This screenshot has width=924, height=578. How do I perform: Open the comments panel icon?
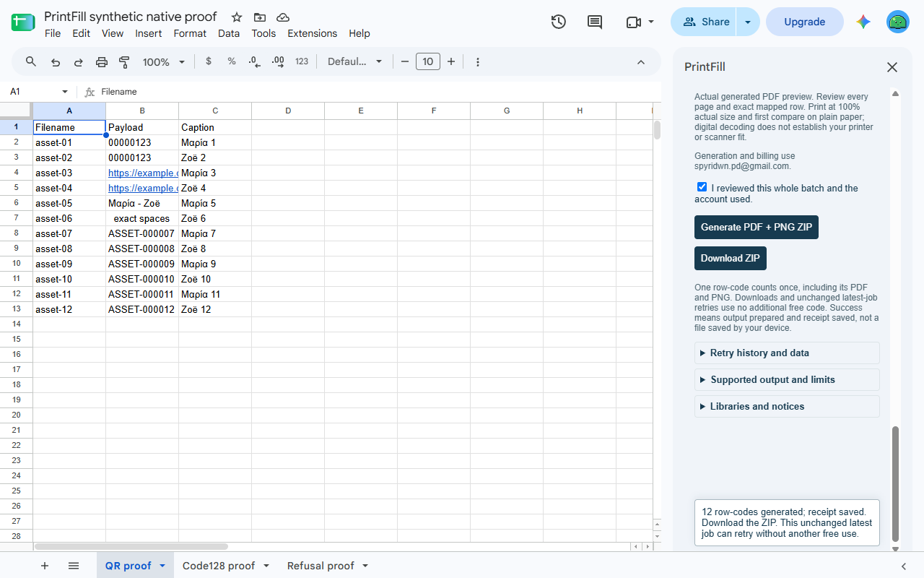[x=595, y=22]
